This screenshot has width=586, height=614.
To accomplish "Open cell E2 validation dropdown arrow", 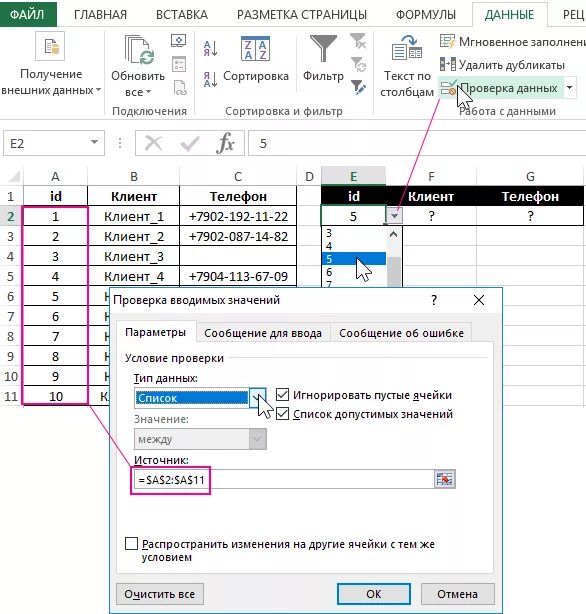I will tap(394, 216).
